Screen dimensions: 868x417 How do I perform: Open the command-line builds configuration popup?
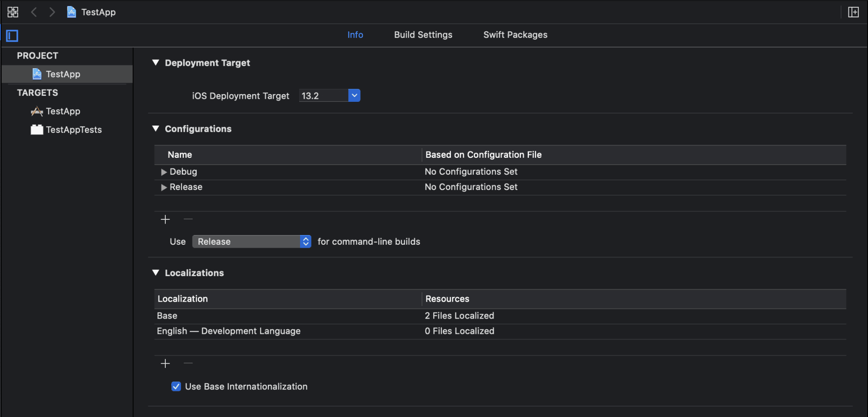(x=252, y=241)
